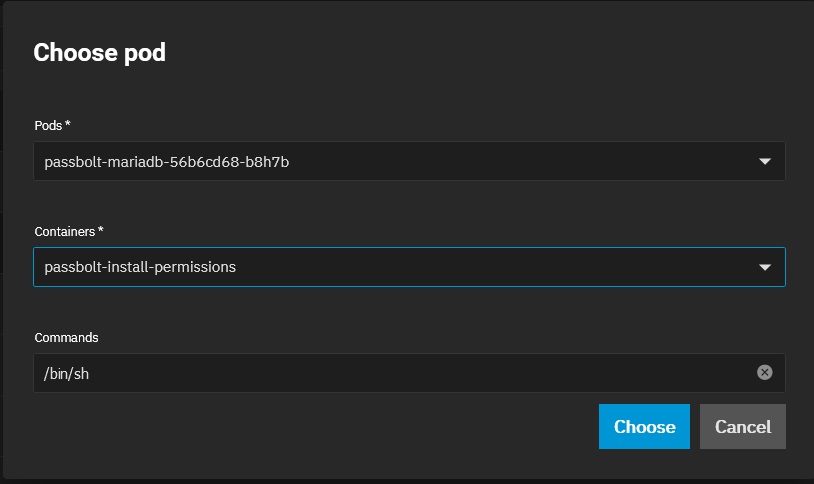Click the Pods field label
The image size is (814, 484).
[x=48, y=126]
